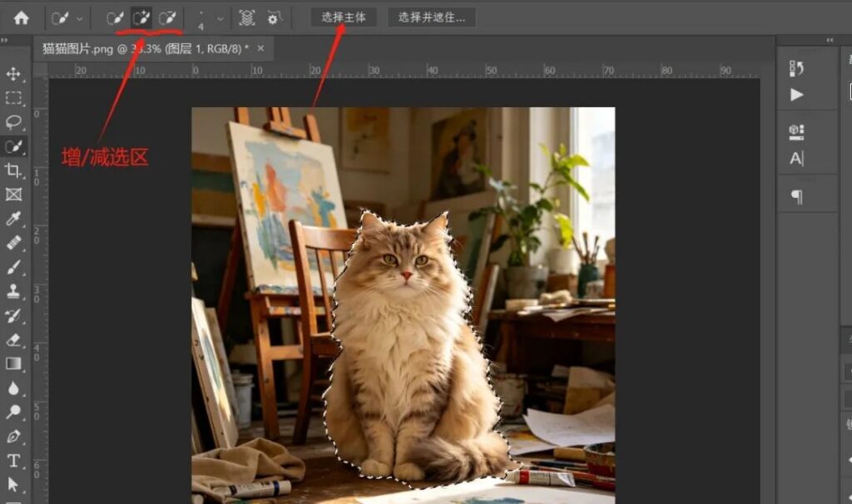
Task: Expand the left toolbar with double-arrow
Action: 4,40
